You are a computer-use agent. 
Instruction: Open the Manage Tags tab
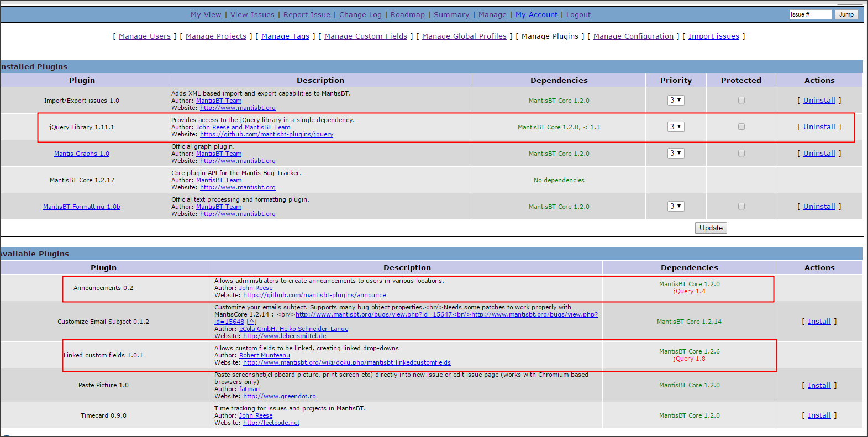pyautogui.click(x=285, y=36)
